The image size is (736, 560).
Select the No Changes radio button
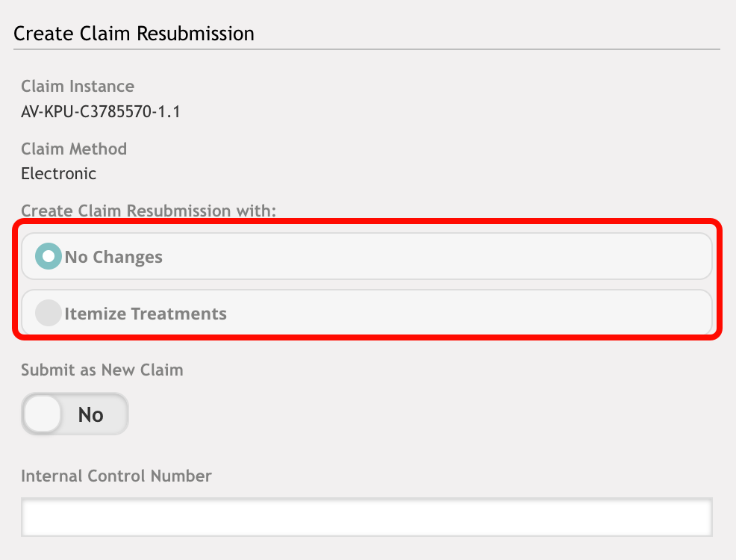[x=49, y=256]
